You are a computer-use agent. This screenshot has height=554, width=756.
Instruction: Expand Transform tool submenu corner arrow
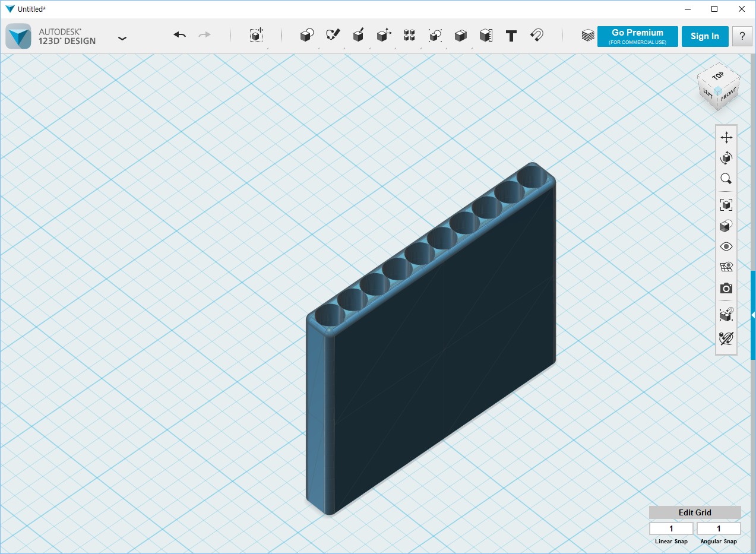point(267,48)
